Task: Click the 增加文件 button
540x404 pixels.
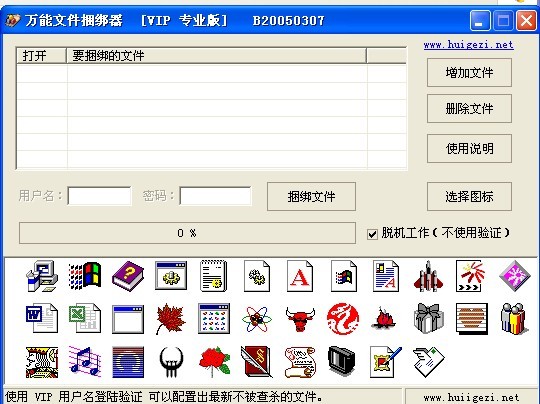Action: click(x=469, y=73)
